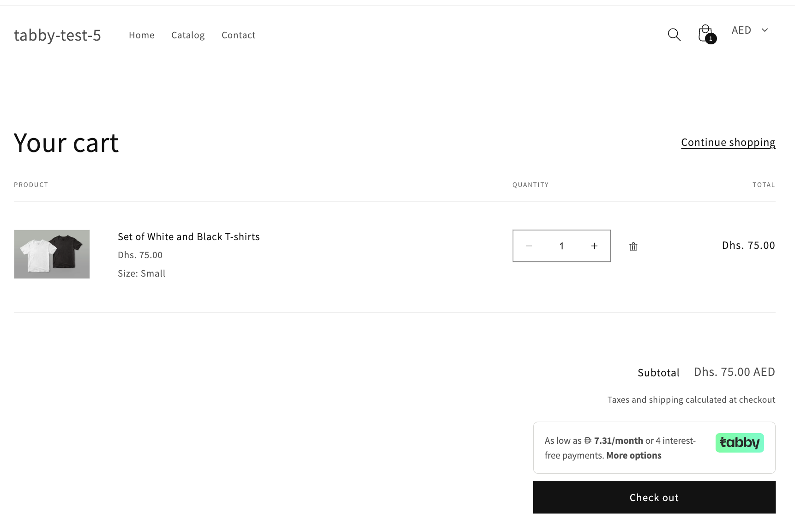The image size is (795, 532).
Task: Click the PRODUCT column header
Action: pos(31,184)
